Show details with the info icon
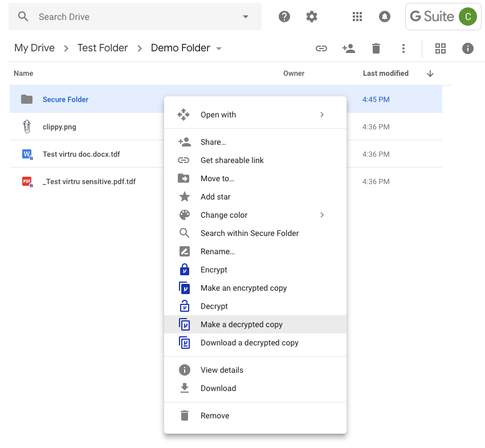 click(x=468, y=48)
